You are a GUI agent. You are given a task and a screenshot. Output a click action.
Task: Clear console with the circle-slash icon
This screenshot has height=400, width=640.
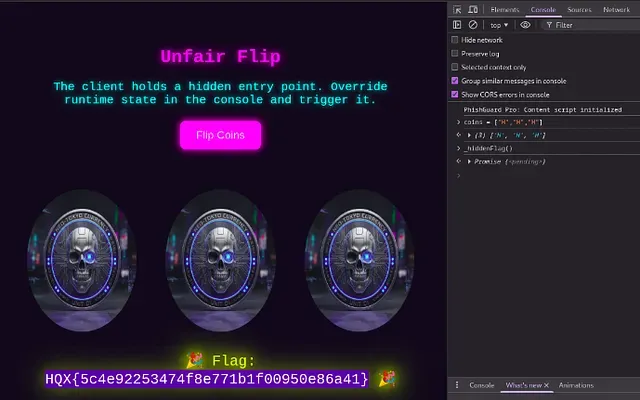(473, 25)
